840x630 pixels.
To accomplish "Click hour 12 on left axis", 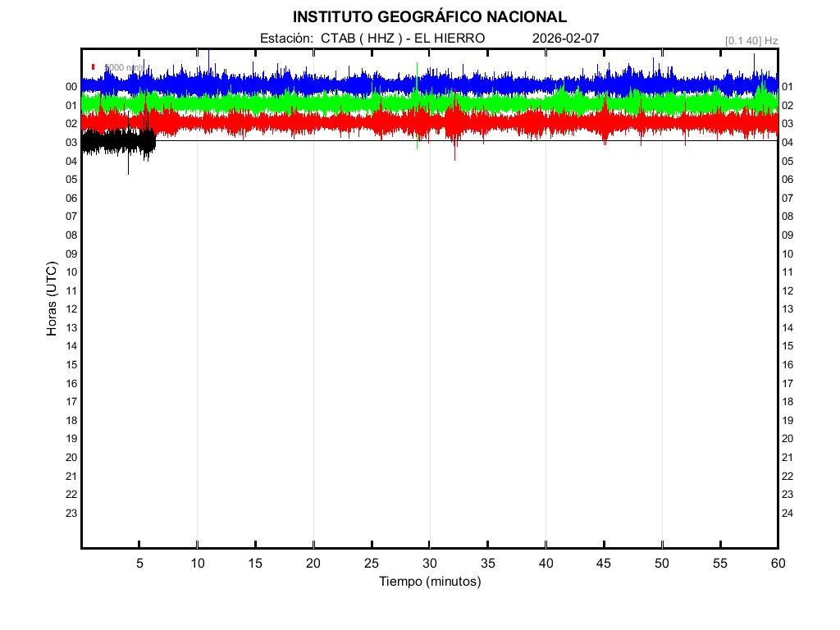I will 71,308.
